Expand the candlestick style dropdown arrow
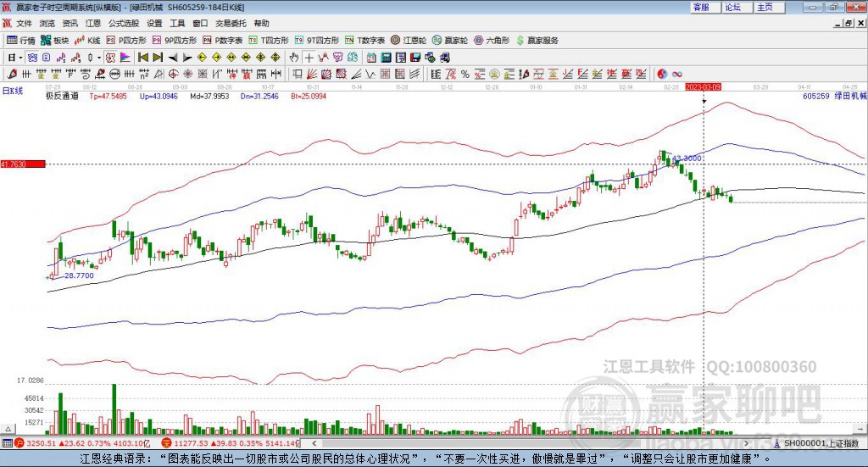 [x=99, y=58]
